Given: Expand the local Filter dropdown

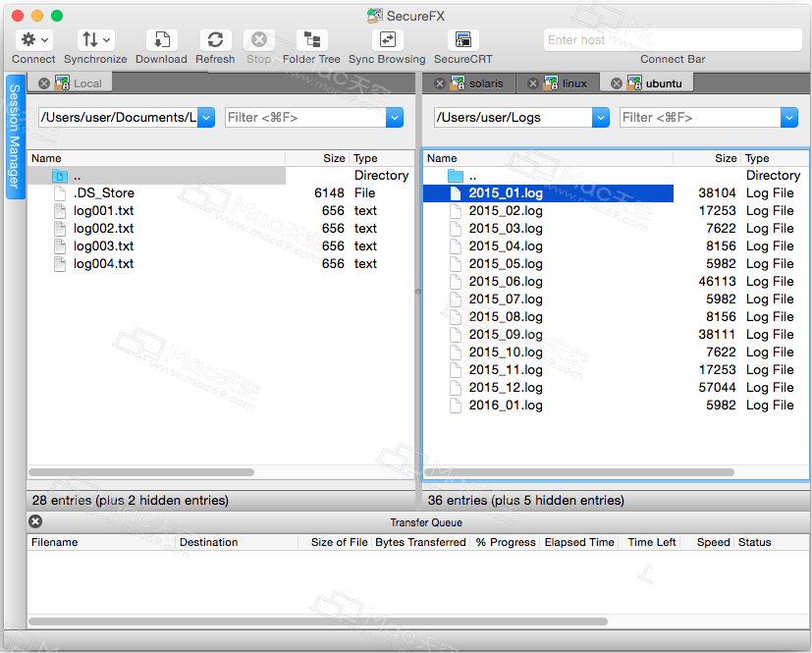Looking at the screenshot, I should coord(395,118).
